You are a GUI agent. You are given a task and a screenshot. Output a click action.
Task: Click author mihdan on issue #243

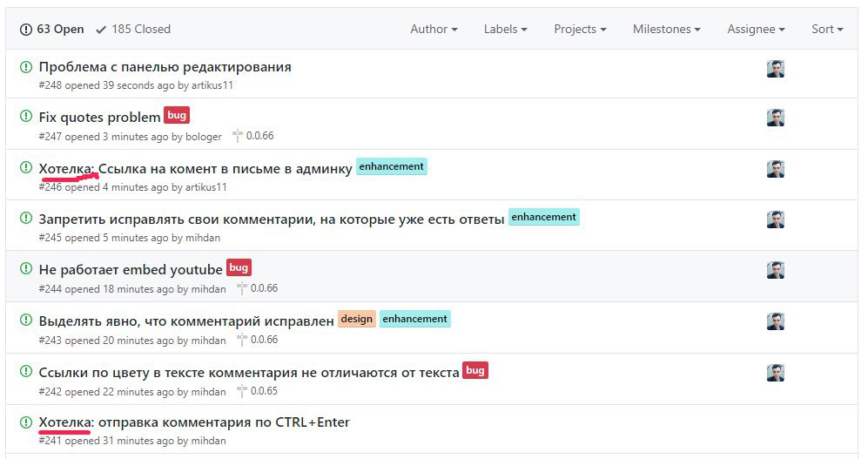coord(209,341)
